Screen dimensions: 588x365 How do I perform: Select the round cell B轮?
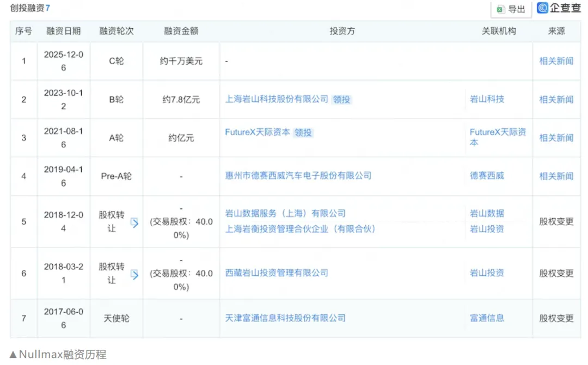[x=117, y=100]
